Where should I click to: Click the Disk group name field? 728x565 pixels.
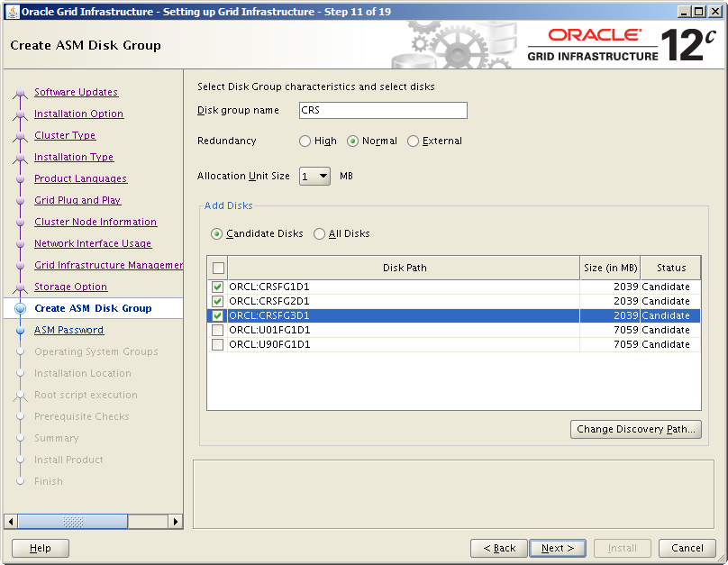[x=382, y=111]
